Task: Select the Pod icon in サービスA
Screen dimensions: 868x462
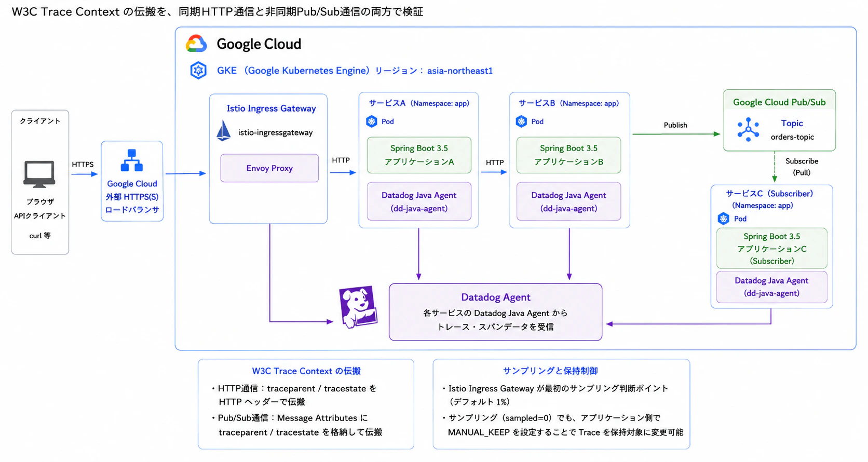Action: click(x=372, y=121)
